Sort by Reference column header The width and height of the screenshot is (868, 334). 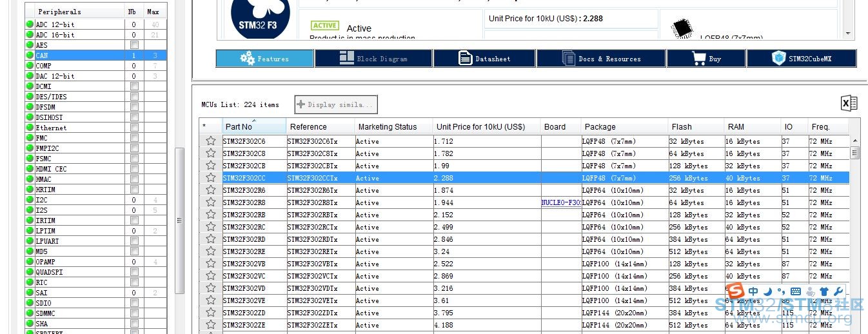tap(321, 126)
